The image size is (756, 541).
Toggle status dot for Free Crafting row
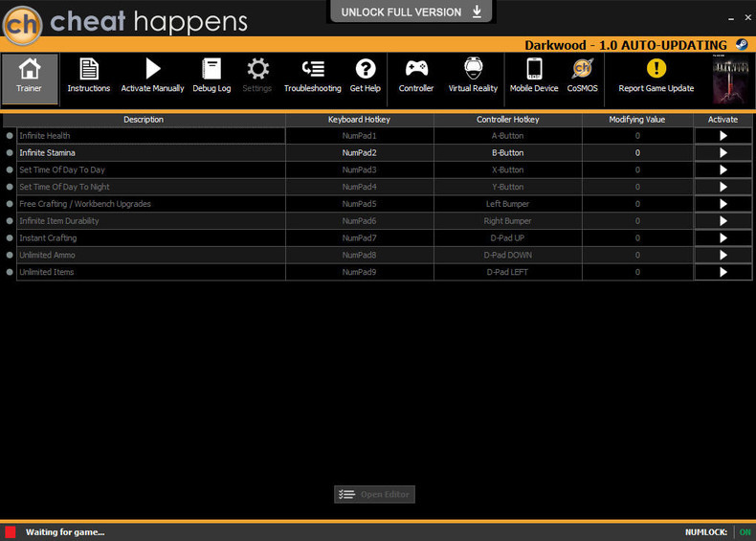point(10,204)
